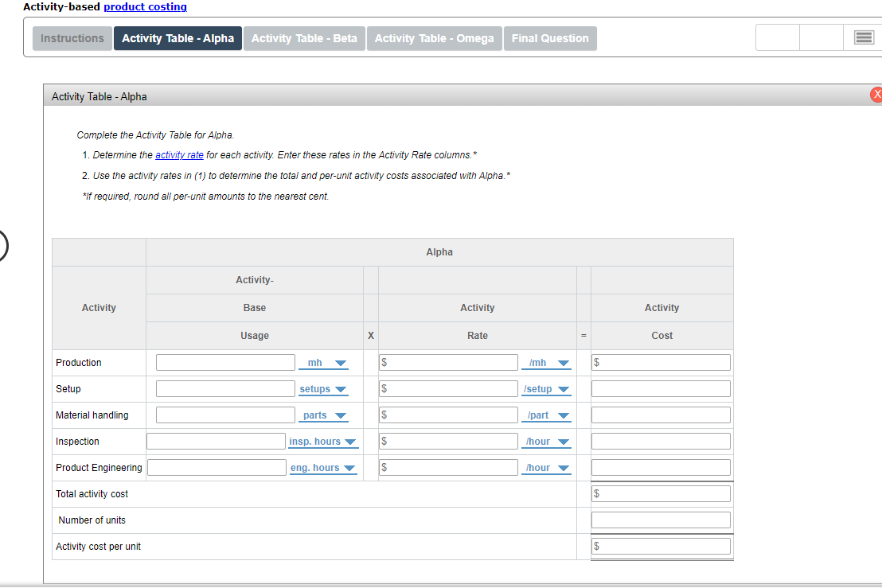
Task: Open the parts unit dropdown
Action: (323, 415)
